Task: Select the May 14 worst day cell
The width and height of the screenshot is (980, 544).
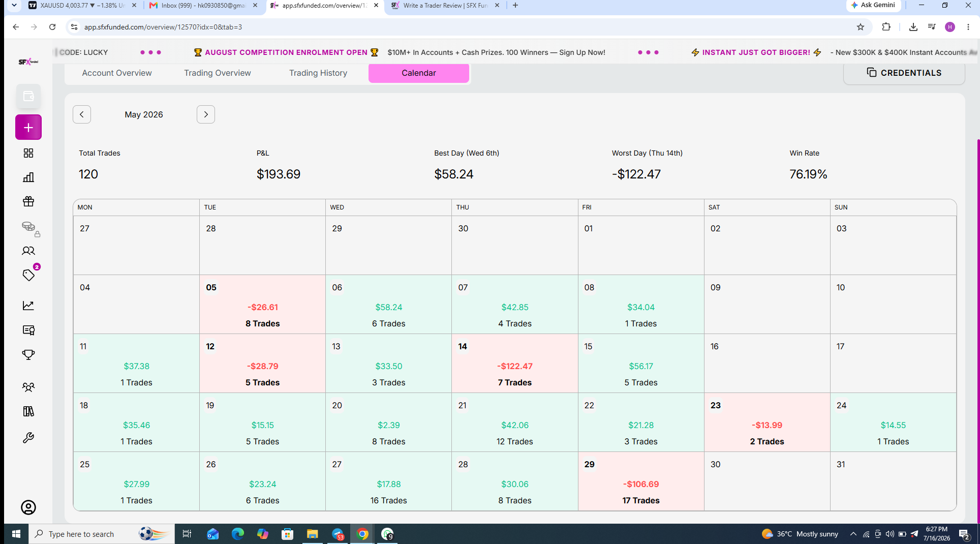Action: tap(514, 364)
